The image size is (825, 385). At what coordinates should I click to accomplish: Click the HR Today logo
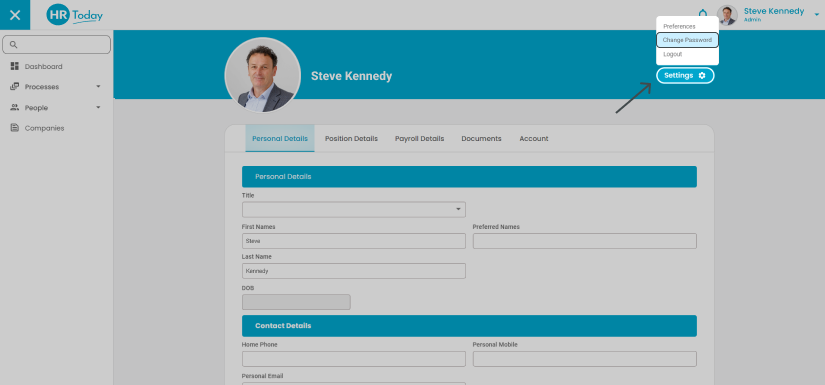coord(75,15)
